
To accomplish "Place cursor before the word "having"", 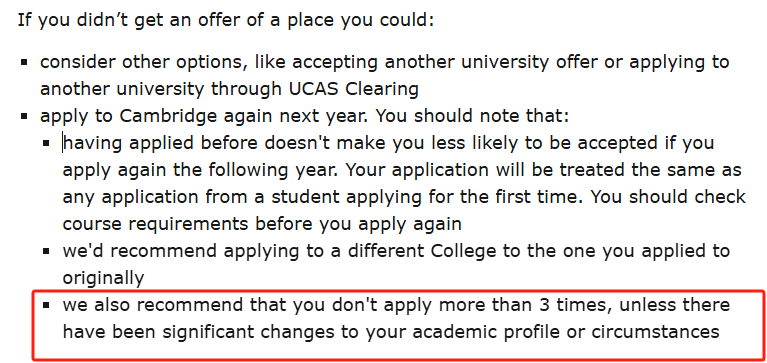I will coord(63,143).
